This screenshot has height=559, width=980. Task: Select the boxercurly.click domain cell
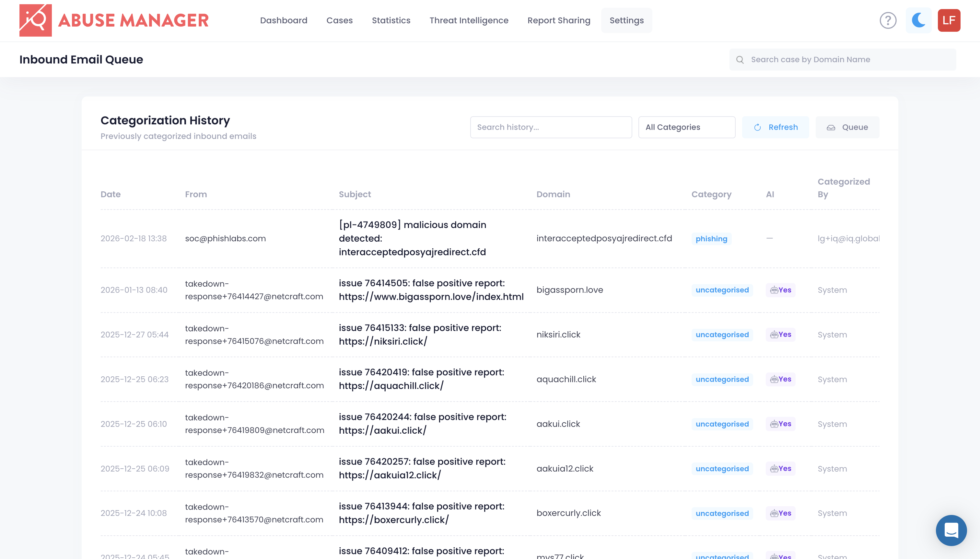coord(568,513)
